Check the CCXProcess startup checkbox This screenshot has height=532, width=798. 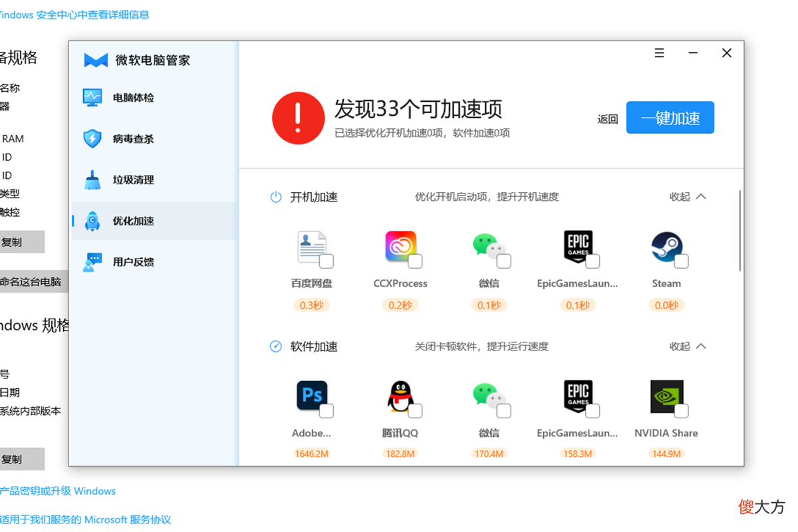click(415, 261)
